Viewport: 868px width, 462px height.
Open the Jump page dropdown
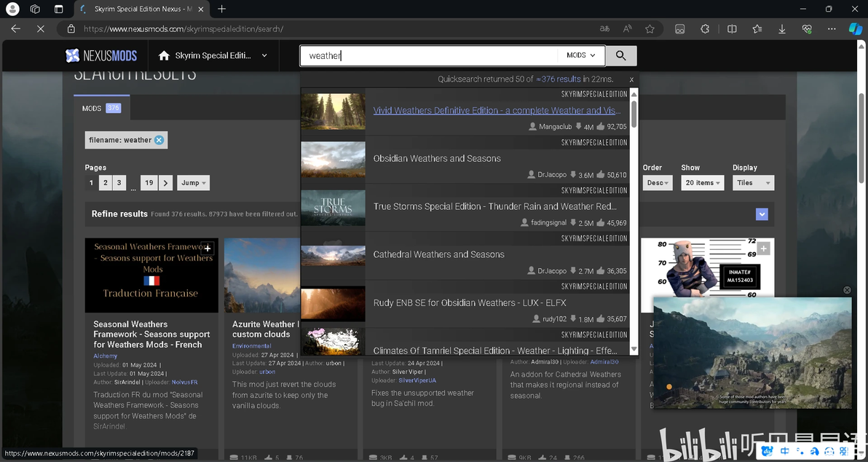[193, 183]
